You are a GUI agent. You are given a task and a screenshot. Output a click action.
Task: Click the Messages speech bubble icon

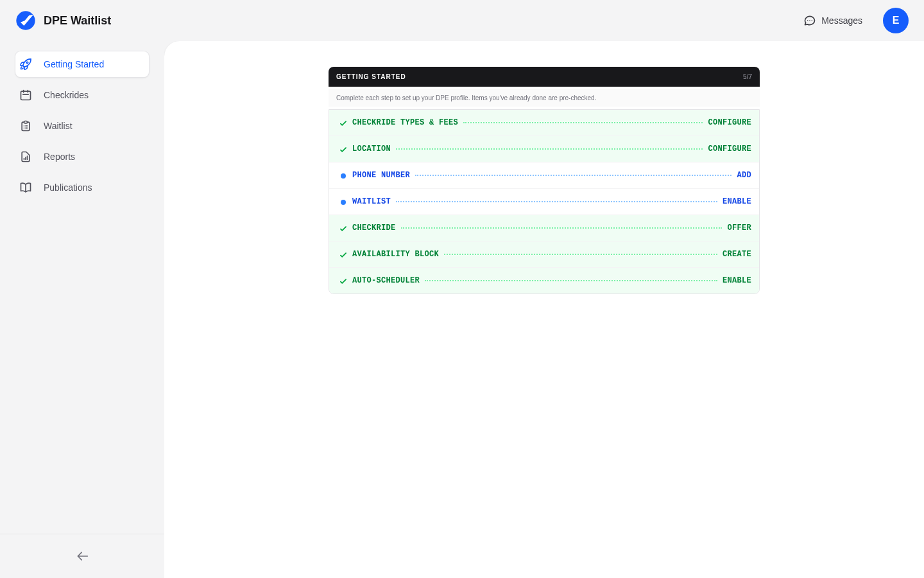click(x=809, y=21)
